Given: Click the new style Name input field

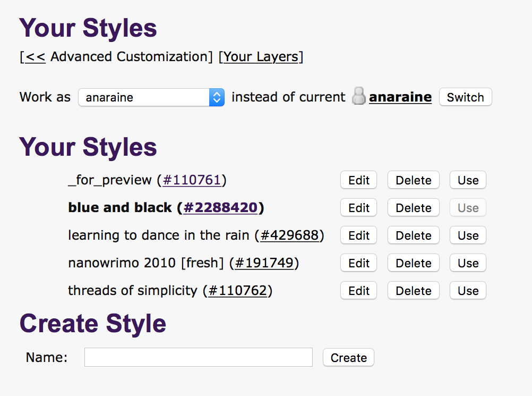Looking at the screenshot, I should (198, 358).
